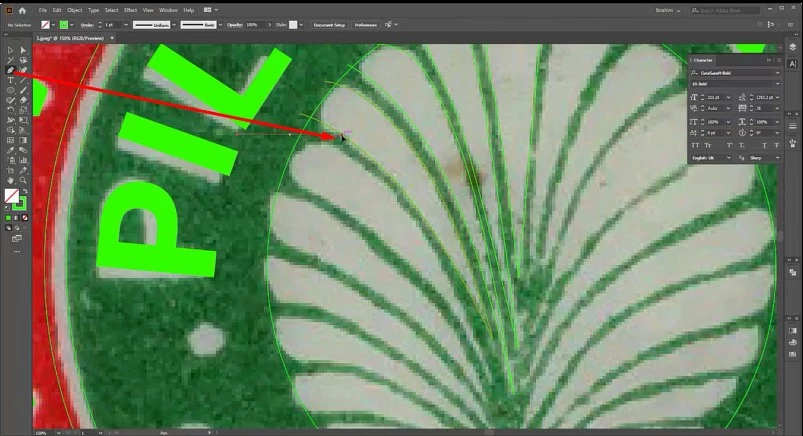The width and height of the screenshot is (803, 436).
Task: Open the Edit menu
Action: pos(57,10)
